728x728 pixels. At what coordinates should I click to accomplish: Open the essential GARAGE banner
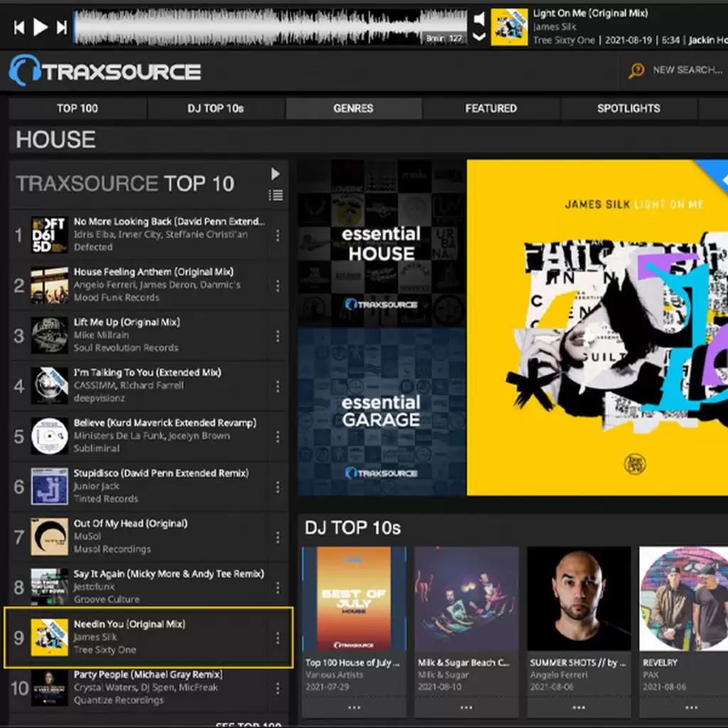point(381,412)
